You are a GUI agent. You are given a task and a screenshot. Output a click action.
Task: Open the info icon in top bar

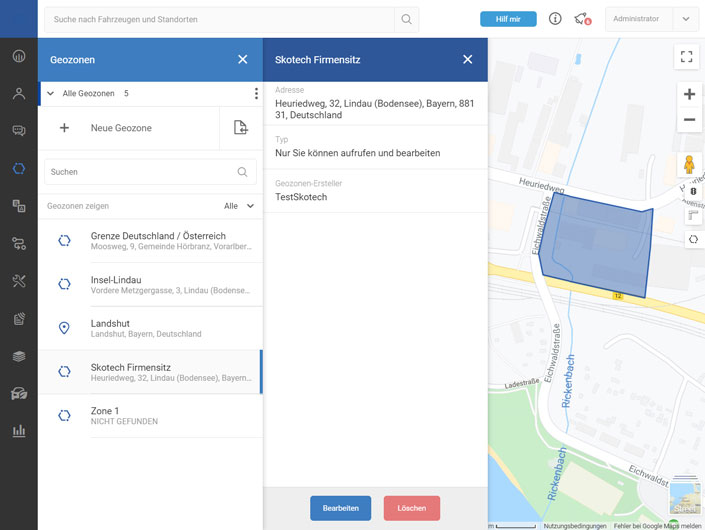555,19
